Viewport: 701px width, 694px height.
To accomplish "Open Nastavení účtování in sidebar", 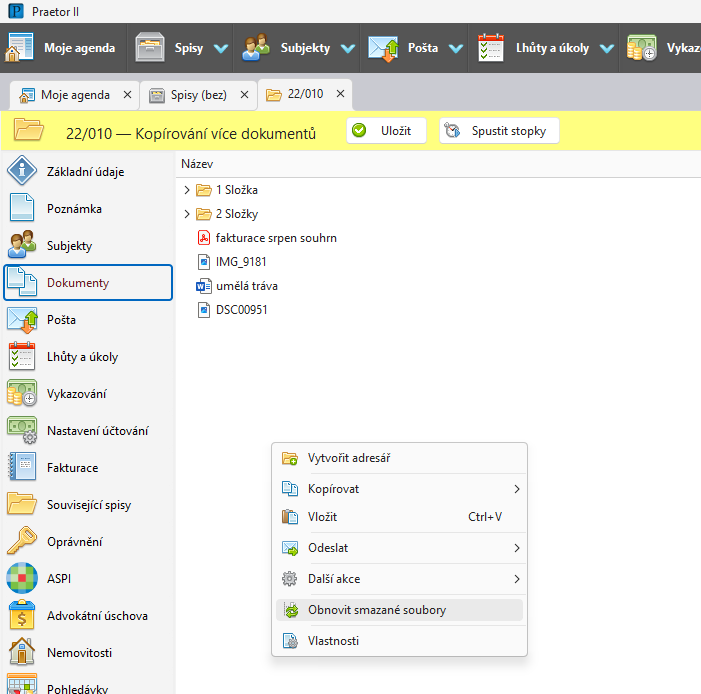I will (x=88, y=431).
